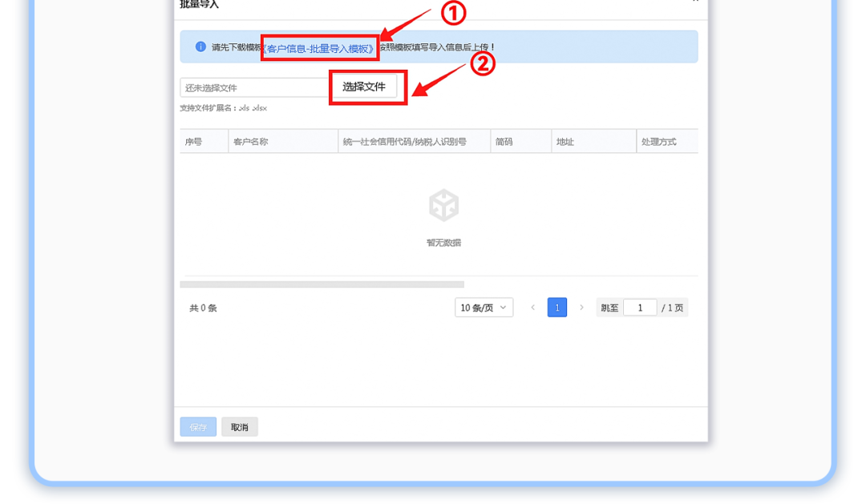This screenshot has width=866, height=504.
Task: Click the blue info icon in the notice
Action: coord(200,47)
